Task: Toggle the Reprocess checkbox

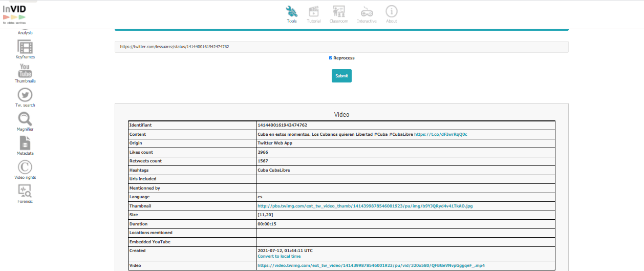Action: [x=331, y=58]
